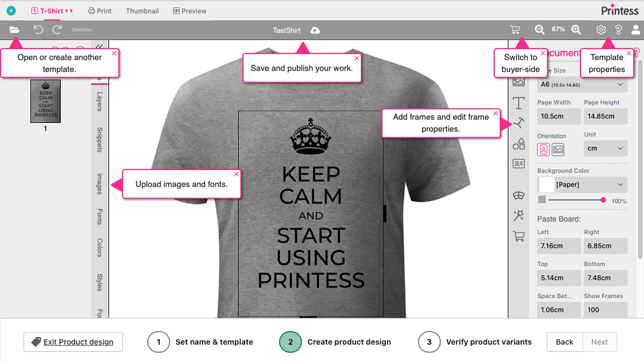Zoom in with the plus magnifier

click(x=576, y=30)
